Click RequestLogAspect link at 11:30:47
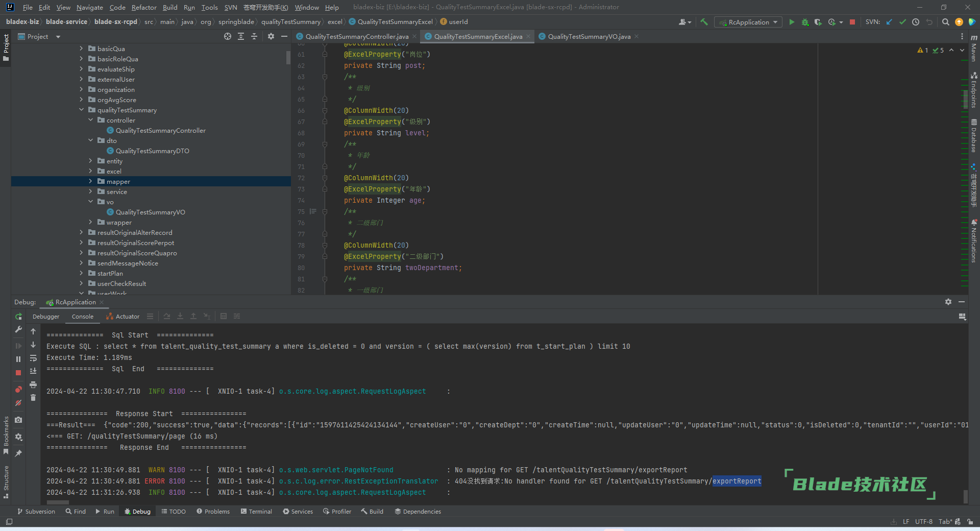Screen dimensions: 980x531 [352, 391]
